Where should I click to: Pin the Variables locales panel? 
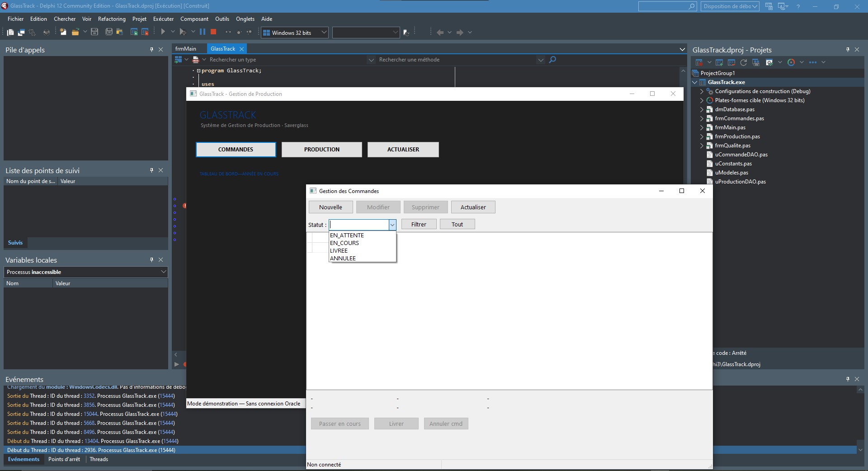pos(151,260)
